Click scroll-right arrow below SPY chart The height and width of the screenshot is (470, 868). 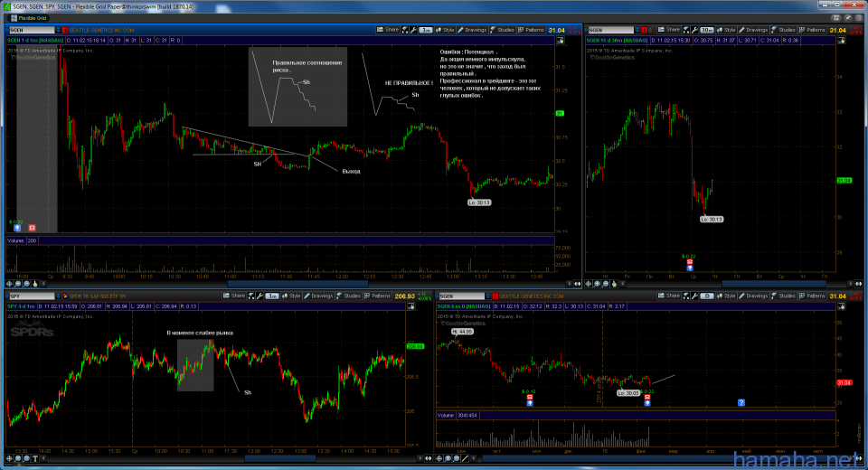click(x=420, y=458)
